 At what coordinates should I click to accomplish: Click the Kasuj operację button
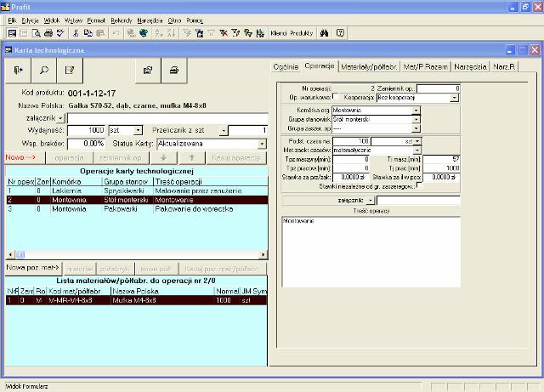[x=236, y=158]
